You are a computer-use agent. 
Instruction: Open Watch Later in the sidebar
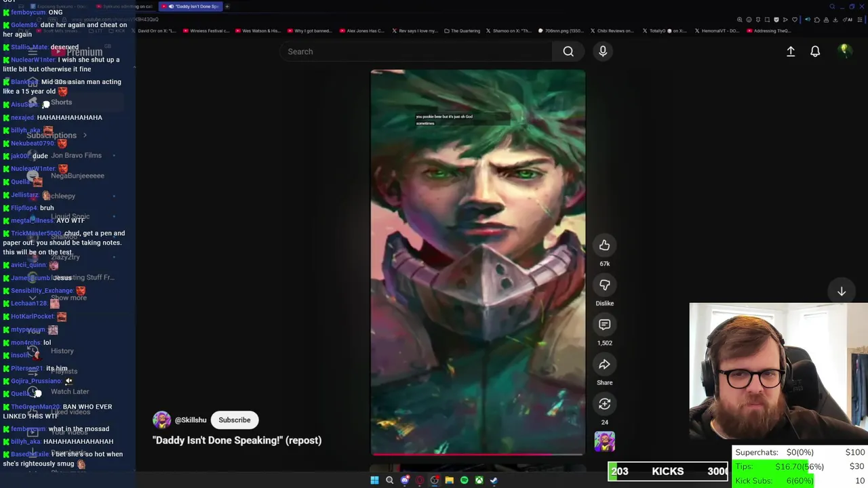click(x=69, y=392)
